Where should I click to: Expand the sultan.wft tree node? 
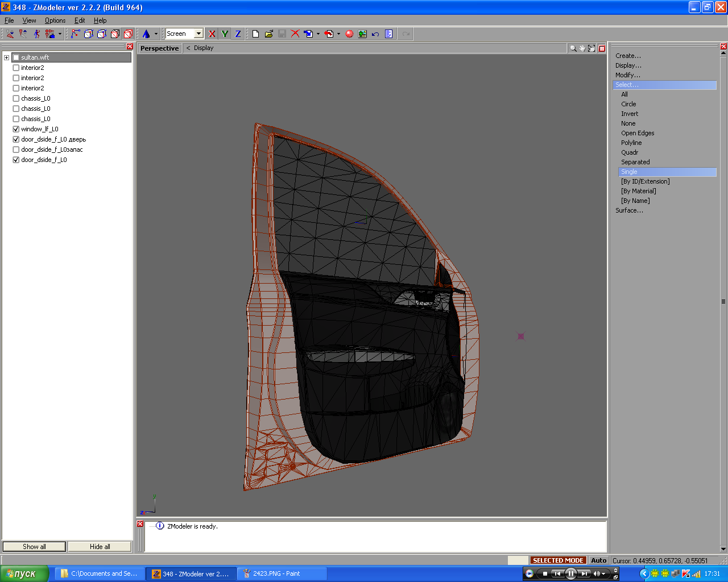[6, 57]
